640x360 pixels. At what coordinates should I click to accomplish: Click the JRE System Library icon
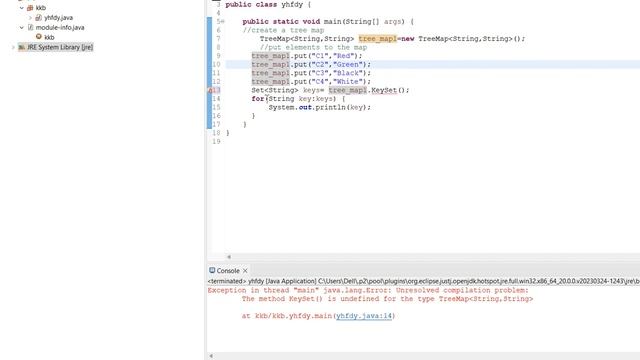click(x=22, y=47)
